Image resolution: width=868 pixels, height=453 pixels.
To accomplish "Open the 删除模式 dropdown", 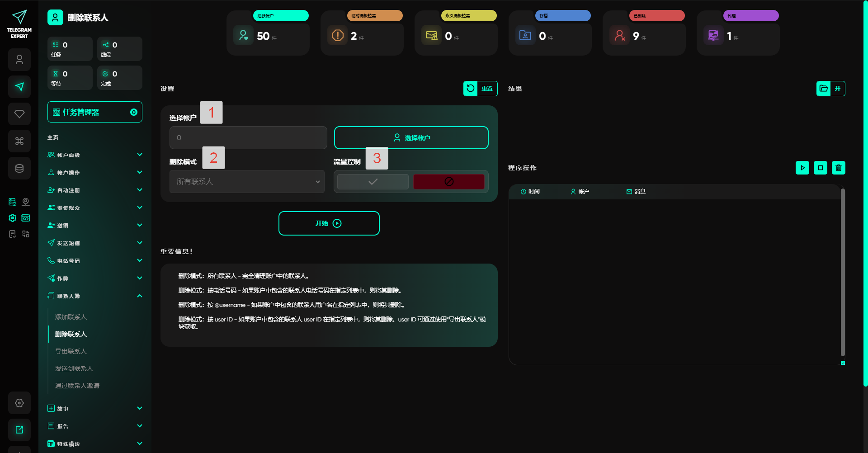I will click(x=247, y=182).
